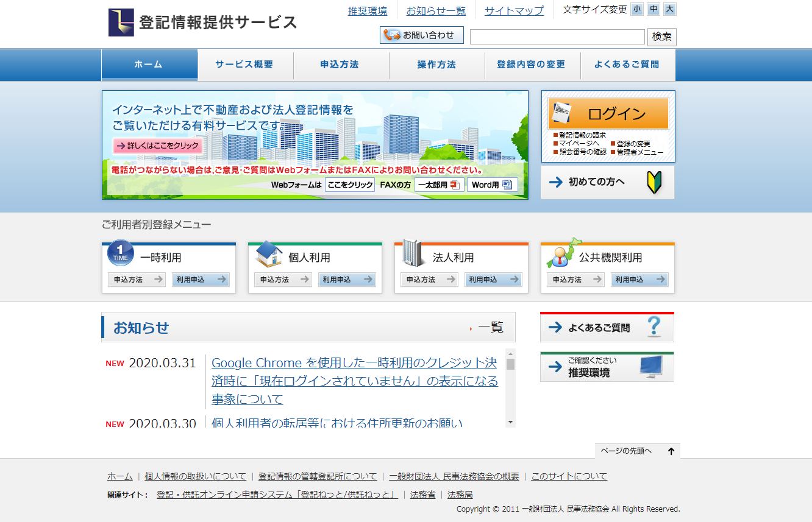Open 個人情報の取扱いについて footer link
The height and width of the screenshot is (522, 812).
coord(196,476)
